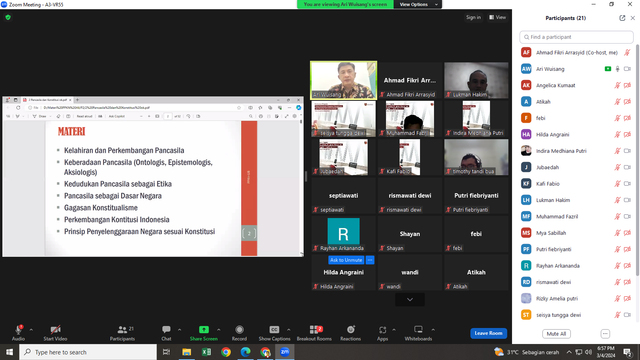Open Excel from the taskbar

(x=206, y=352)
